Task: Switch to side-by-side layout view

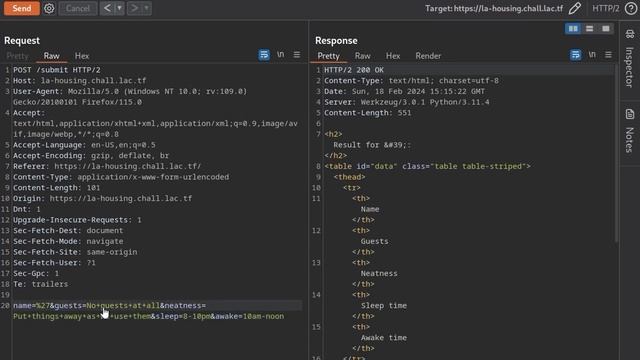Action: (x=573, y=29)
